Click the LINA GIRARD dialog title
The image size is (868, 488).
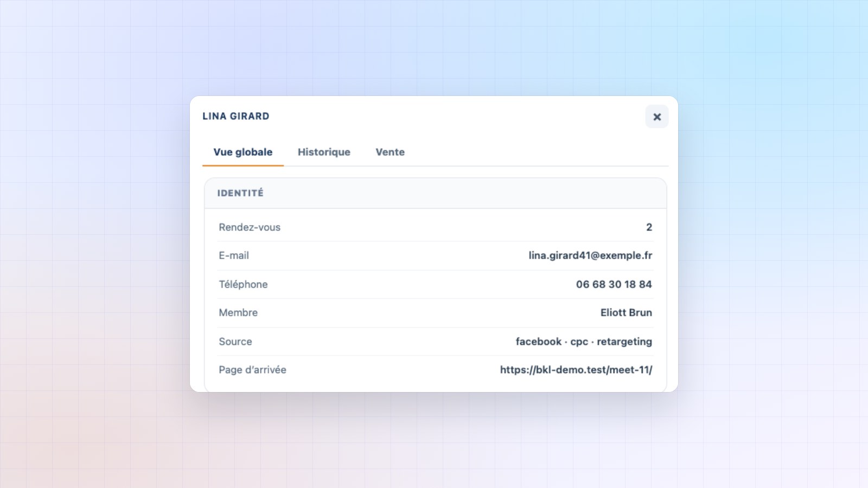pos(236,116)
